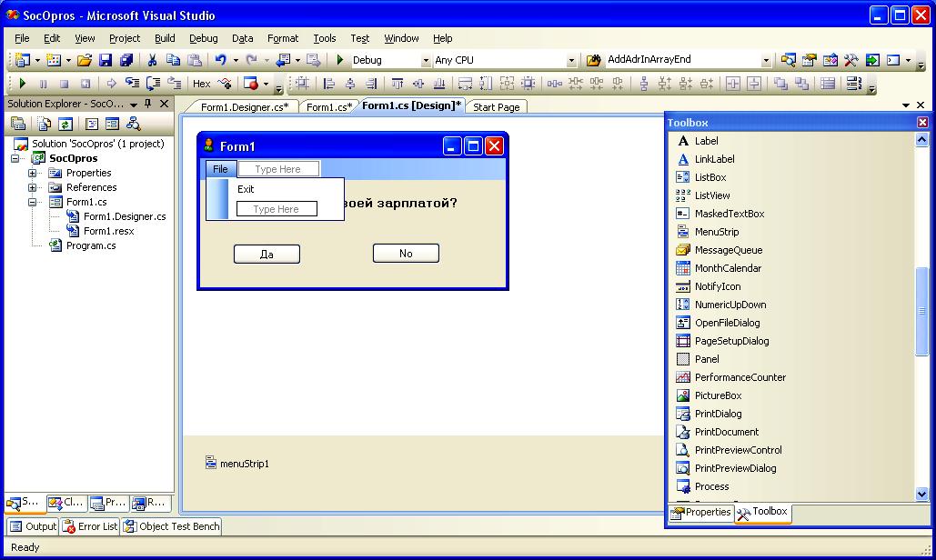Click the No button on Form1
The image size is (936, 560).
point(406,254)
